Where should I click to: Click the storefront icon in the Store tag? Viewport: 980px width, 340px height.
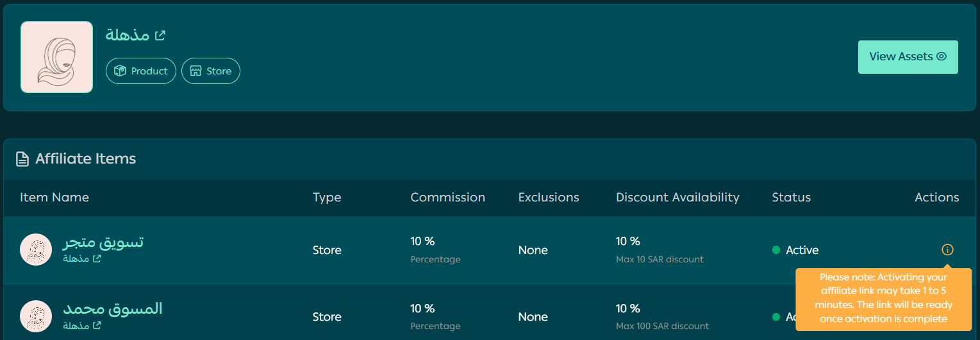(x=195, y=71)
